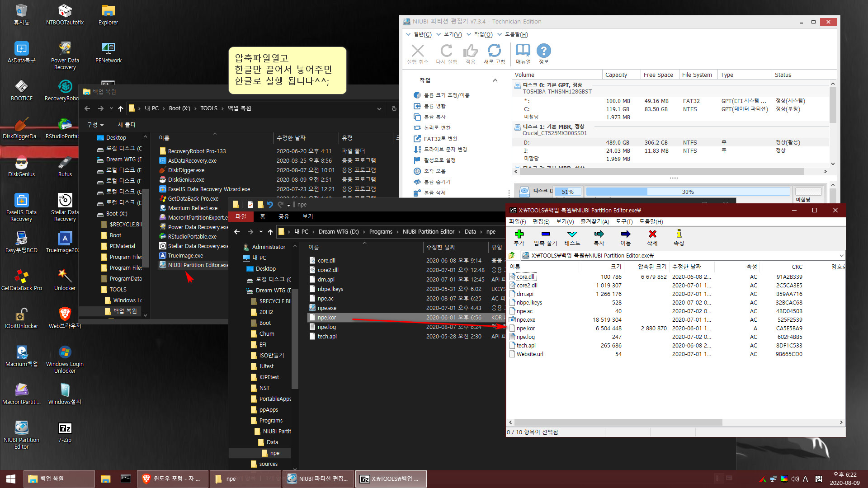The width and height of the screenshot is (868, 488).
Task: Click the 7-Zip Test (테스트) icon
Action: [572, 234]
